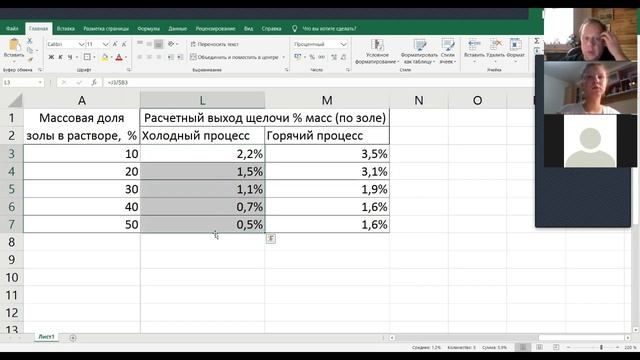Toggle middle vertical alignment
The image size is (640, 360).
tap(149, 44)
